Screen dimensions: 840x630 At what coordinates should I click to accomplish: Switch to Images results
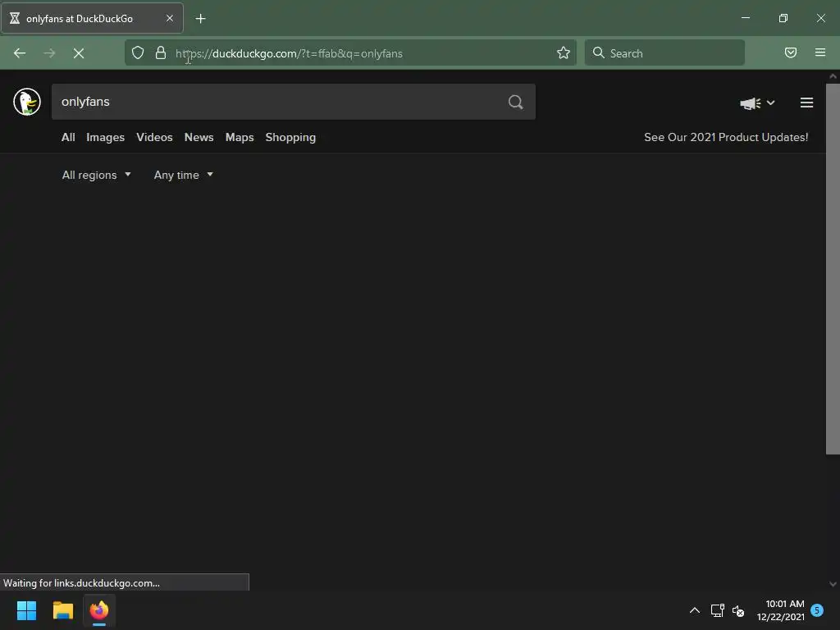[x=106, y=137]
